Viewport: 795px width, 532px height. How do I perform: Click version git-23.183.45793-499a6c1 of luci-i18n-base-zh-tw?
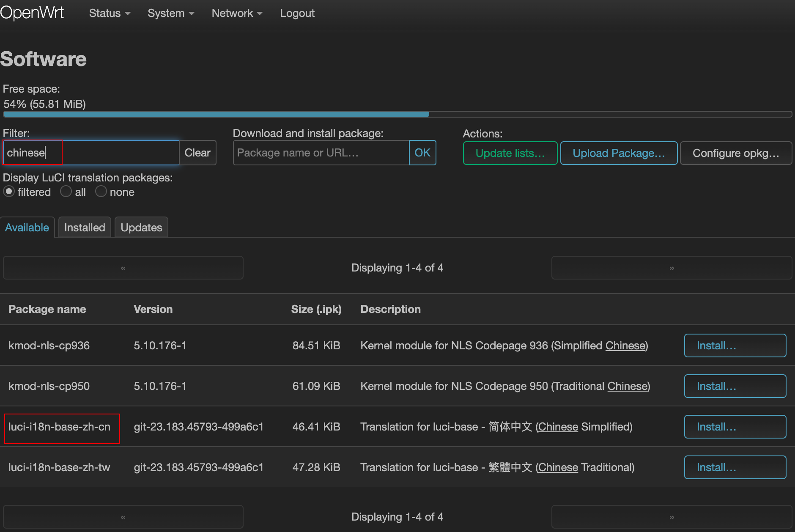tap(199, 467)
